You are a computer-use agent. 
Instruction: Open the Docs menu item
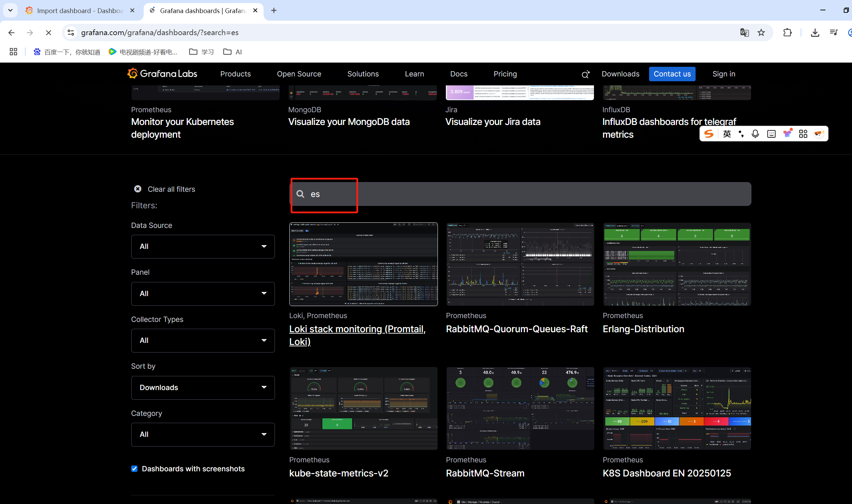[x=459, y=74]
